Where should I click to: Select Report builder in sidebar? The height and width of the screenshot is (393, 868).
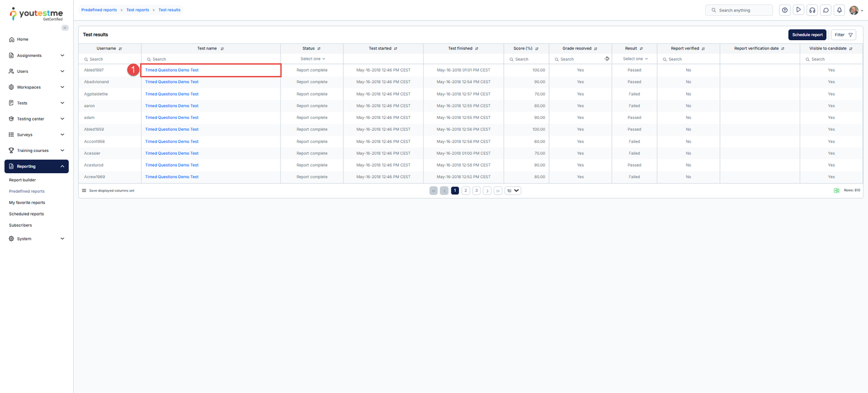[22, 180]
